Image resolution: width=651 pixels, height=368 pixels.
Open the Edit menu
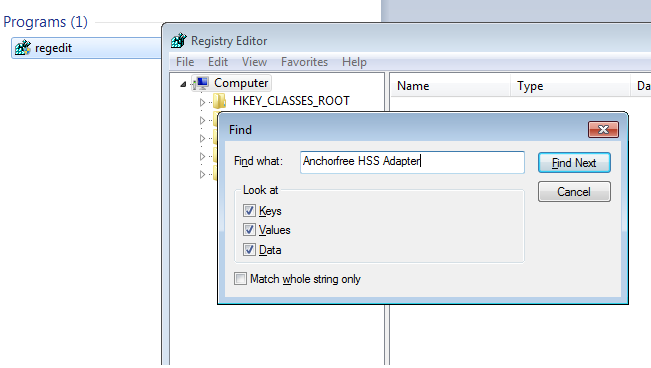(218, 62)
